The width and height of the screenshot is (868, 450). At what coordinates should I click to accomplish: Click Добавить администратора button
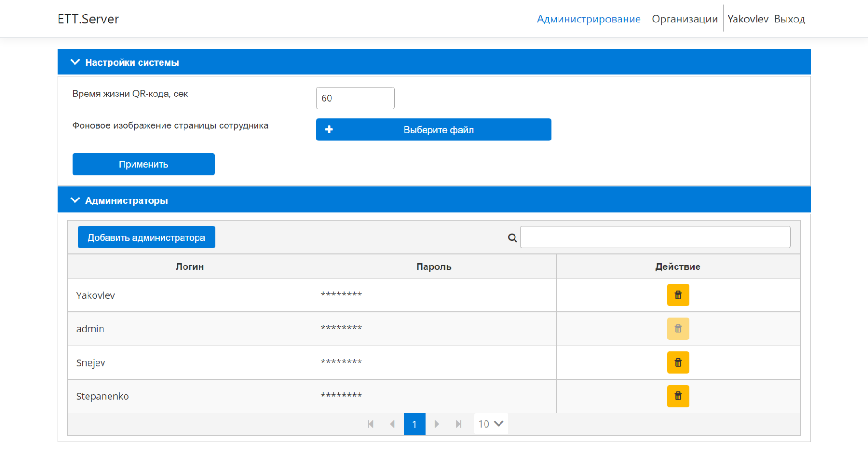point(147,237)
